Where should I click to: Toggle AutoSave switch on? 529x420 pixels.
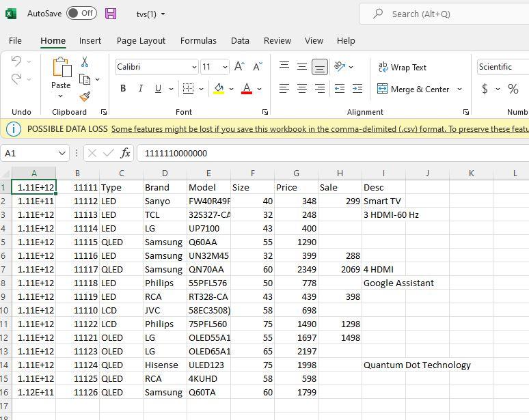(x=81, y=14)
